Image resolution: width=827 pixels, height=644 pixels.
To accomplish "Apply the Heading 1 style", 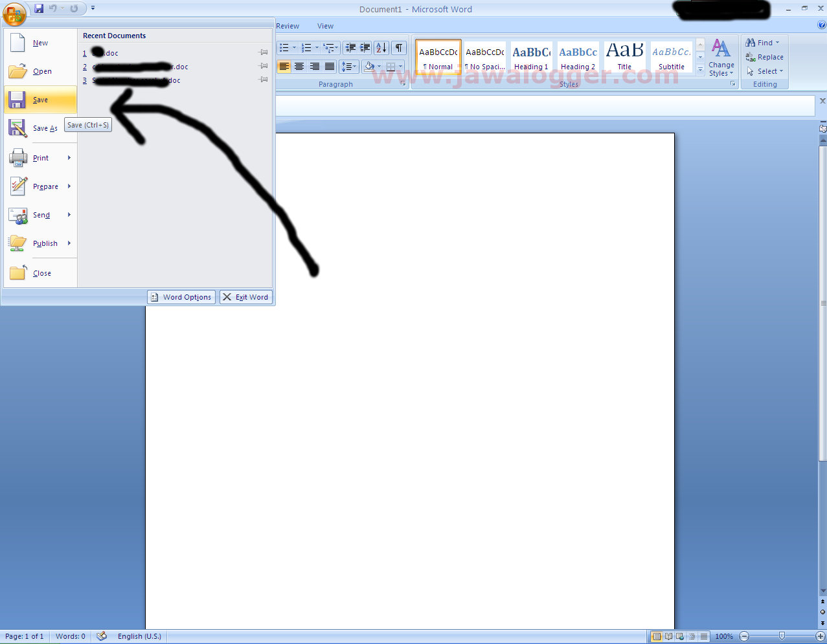I will (532, 57).
